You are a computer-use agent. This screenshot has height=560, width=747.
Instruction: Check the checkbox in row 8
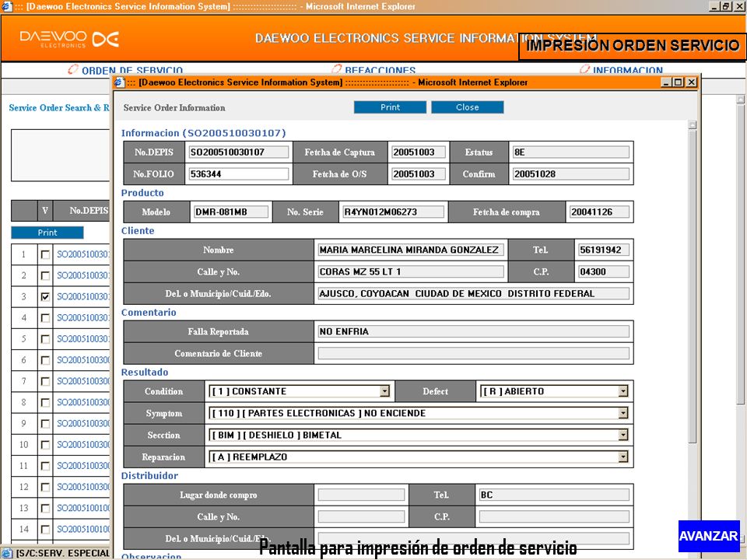pyautogui.click(x=45, y=402)
